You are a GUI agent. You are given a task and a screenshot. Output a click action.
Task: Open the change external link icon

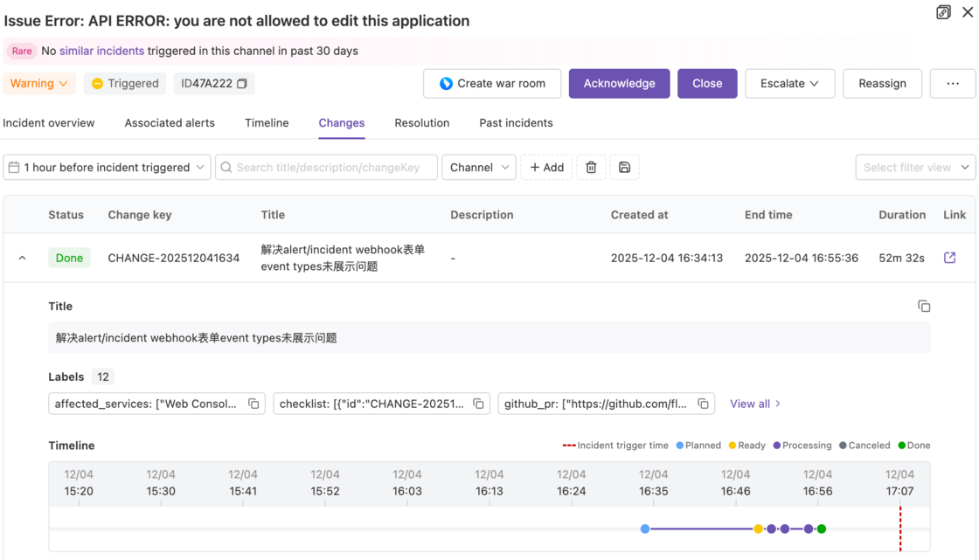[949, 258]
